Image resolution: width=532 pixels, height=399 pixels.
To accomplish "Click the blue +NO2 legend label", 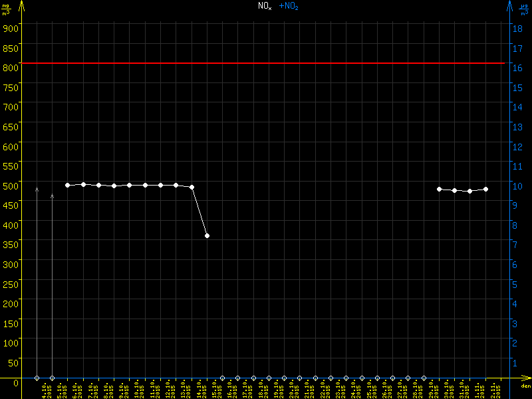I will click(x=288, y=6).
